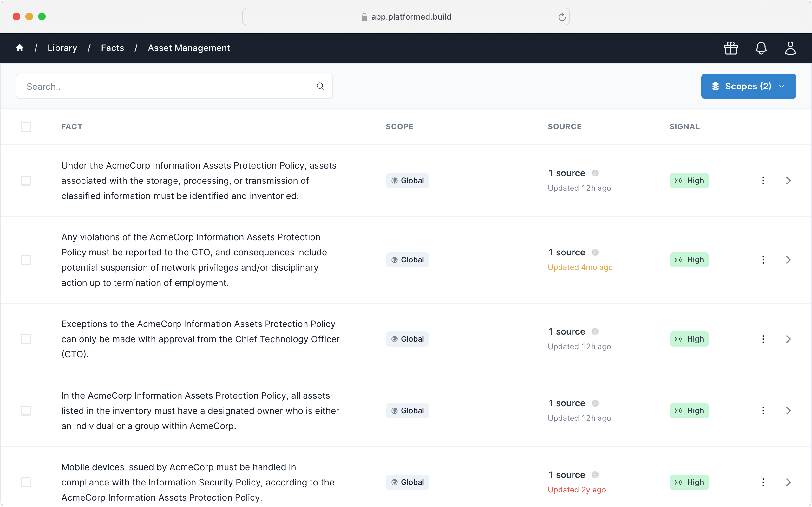Go to Library in breadcrumb
The width and height of the screenshot is (812, 507).
click(62, 48)
